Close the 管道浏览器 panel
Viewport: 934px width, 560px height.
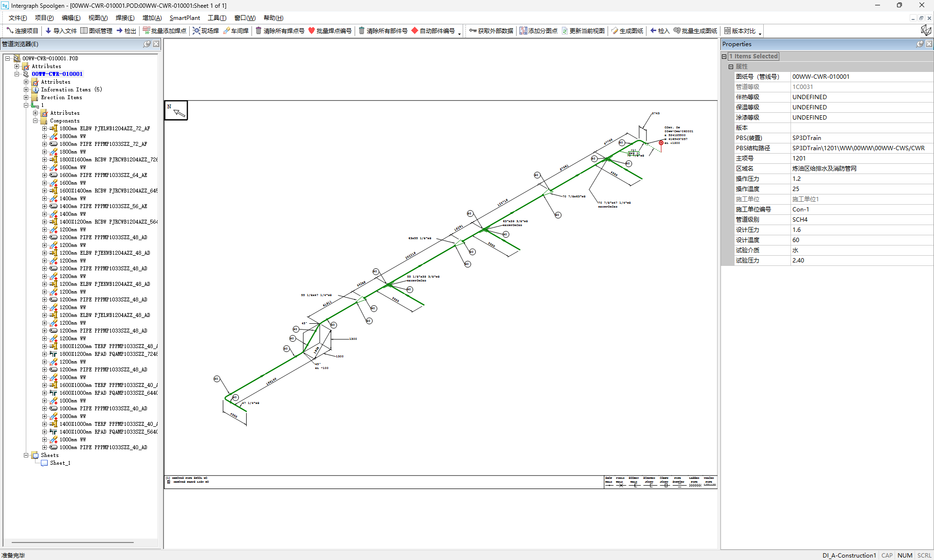tap(156, 44)
